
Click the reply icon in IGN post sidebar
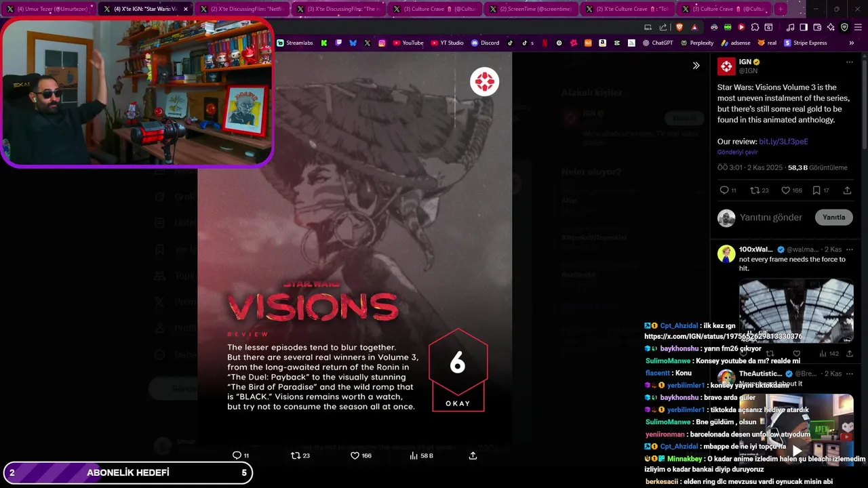[724, 190]
